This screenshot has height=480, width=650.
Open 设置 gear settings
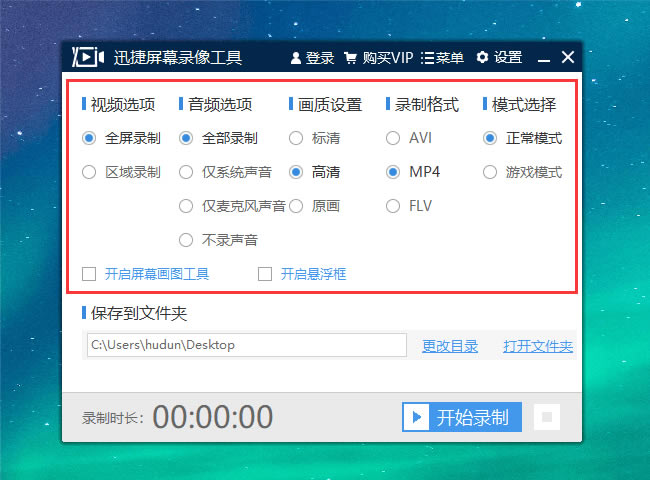point(483,58)
